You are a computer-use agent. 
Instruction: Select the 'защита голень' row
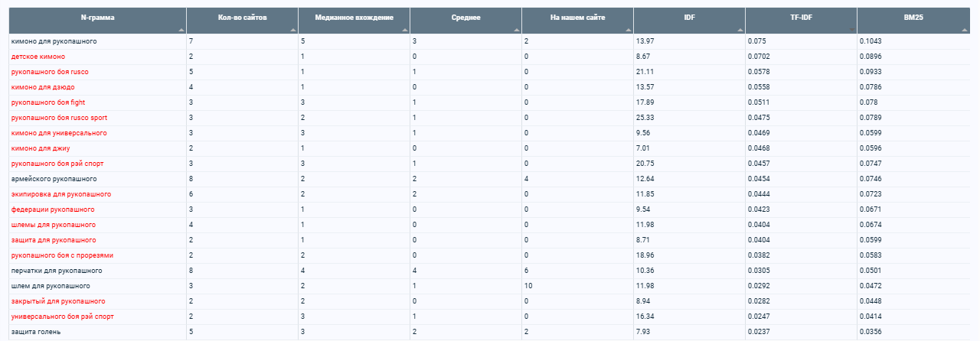coord(490,332)
